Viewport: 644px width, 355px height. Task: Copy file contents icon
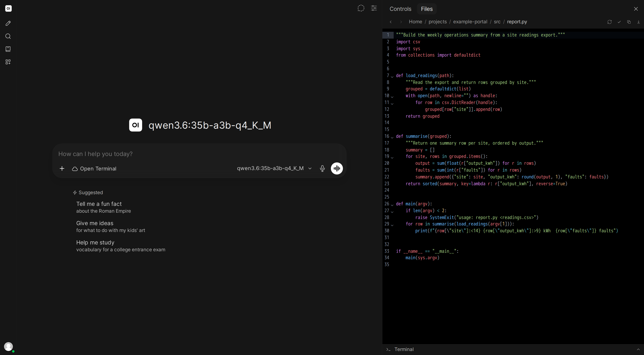pyautogui.click(x=629, y=22)
